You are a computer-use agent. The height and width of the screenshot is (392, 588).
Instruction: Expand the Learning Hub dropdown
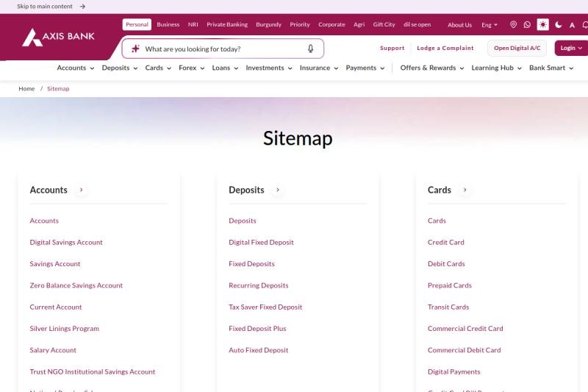click(x=497, y=68)
